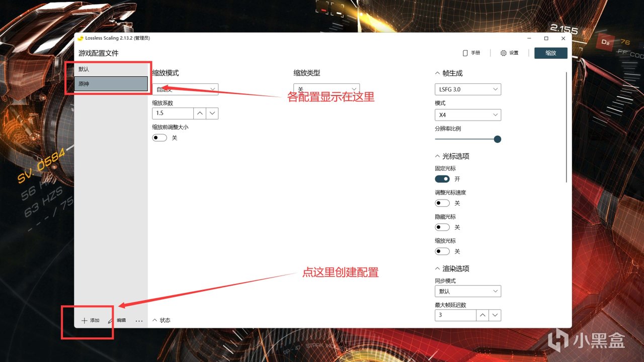Open the three-dot more options menu

click(x=139, y=320)
